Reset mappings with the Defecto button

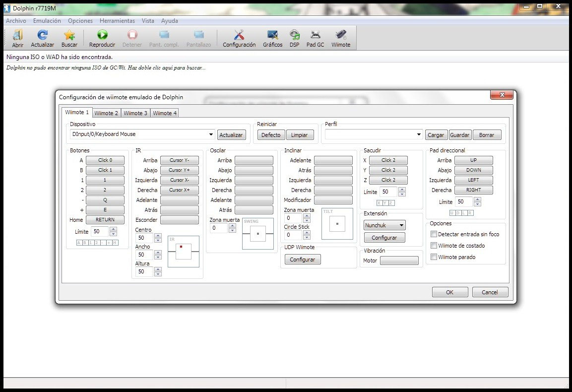[x=271, y=135]
